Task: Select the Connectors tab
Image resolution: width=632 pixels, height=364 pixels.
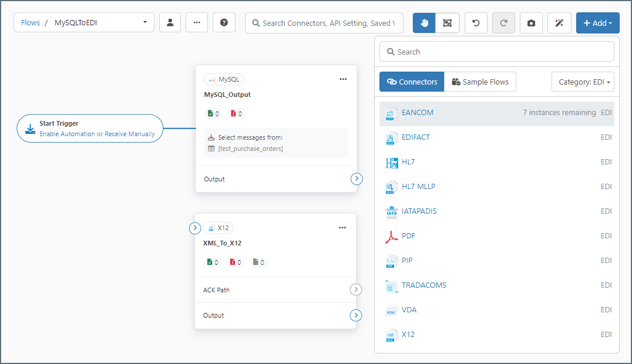Action: point(412,82)
